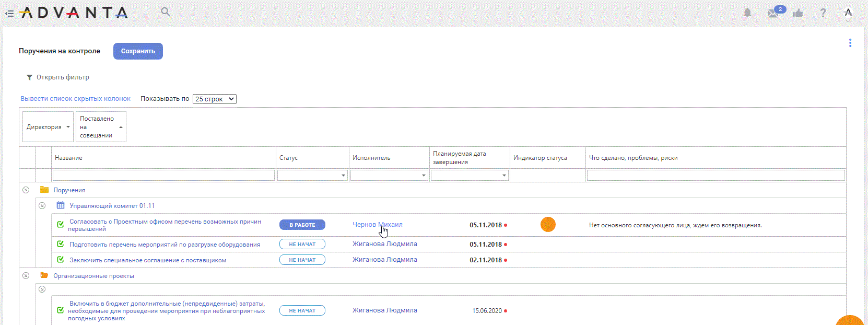Click the Организационные проекты group label

94,276
